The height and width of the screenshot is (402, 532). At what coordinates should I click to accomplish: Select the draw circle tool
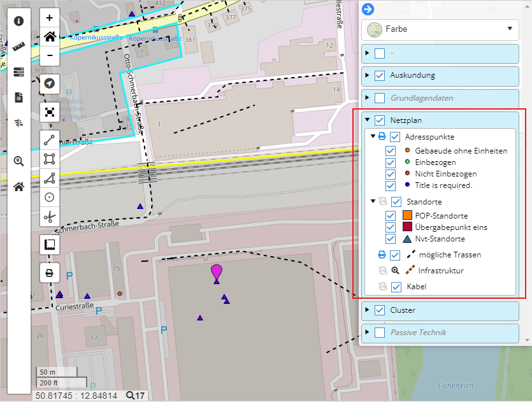(50, 197)
